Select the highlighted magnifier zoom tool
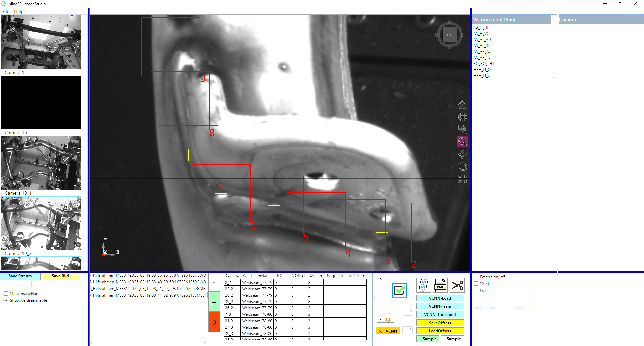The image size is (644, 346). (x=462, y=142)
